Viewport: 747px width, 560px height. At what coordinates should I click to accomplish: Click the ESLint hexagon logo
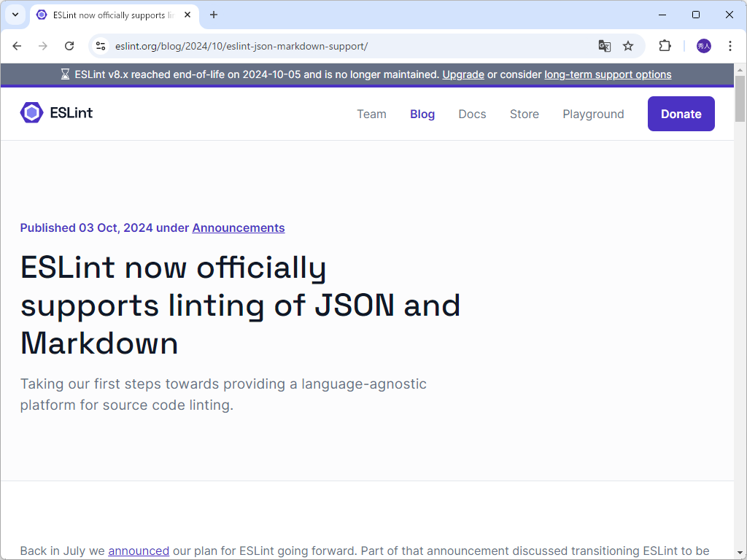tap(32, 113)
